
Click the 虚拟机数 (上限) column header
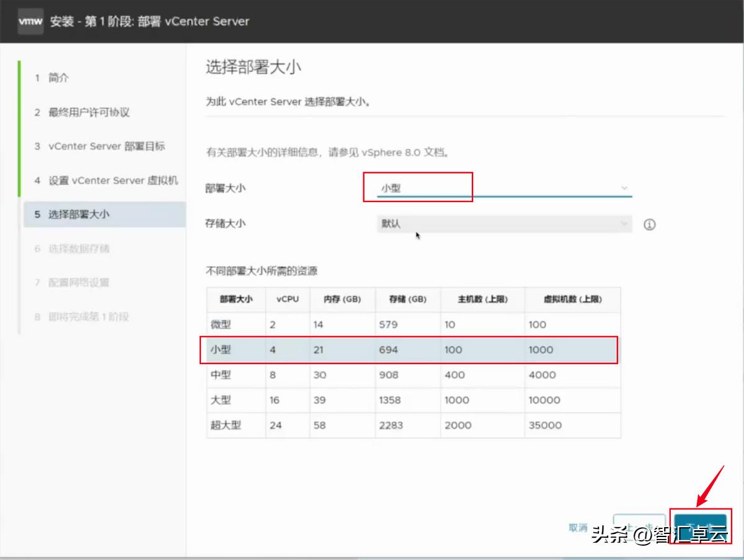point(572,299)
